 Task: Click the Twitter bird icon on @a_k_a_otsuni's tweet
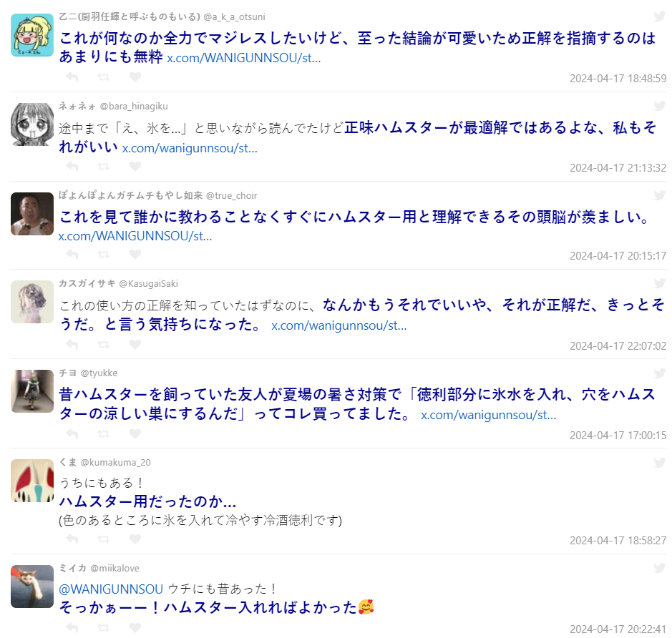[660, 16]
